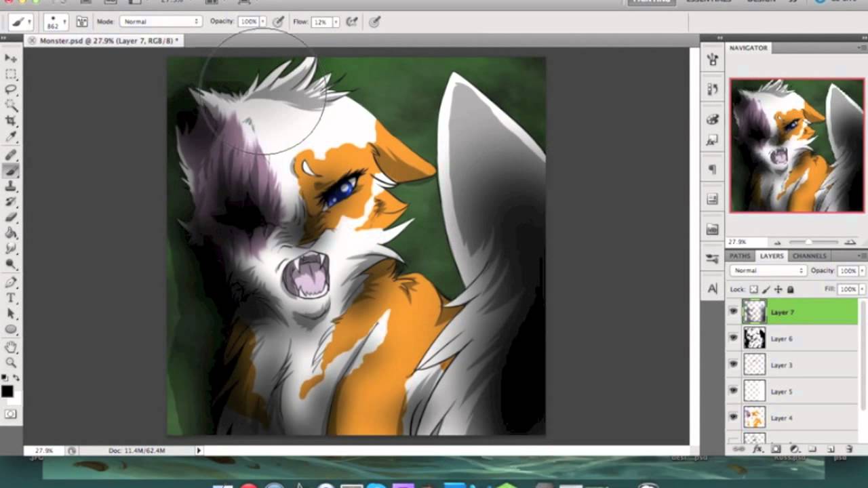This screenshot has height=488, width=868.
Task: Enable tablet pressure for opacity
Action: [278, 22]
